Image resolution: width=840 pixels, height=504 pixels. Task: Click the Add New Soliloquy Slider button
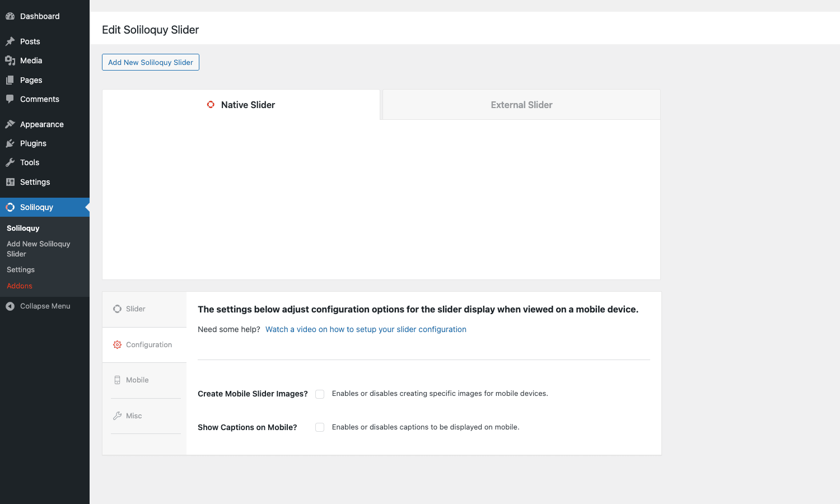(151, 62)
